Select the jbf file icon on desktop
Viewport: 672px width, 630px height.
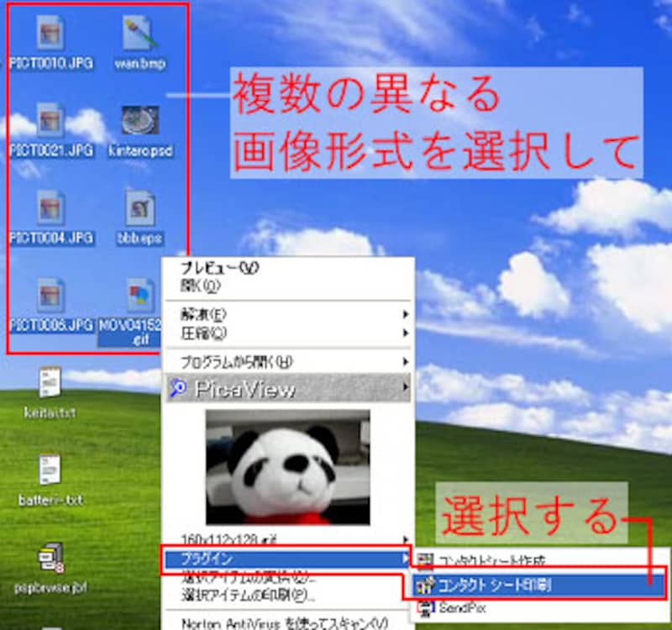(x=50, y=557)
